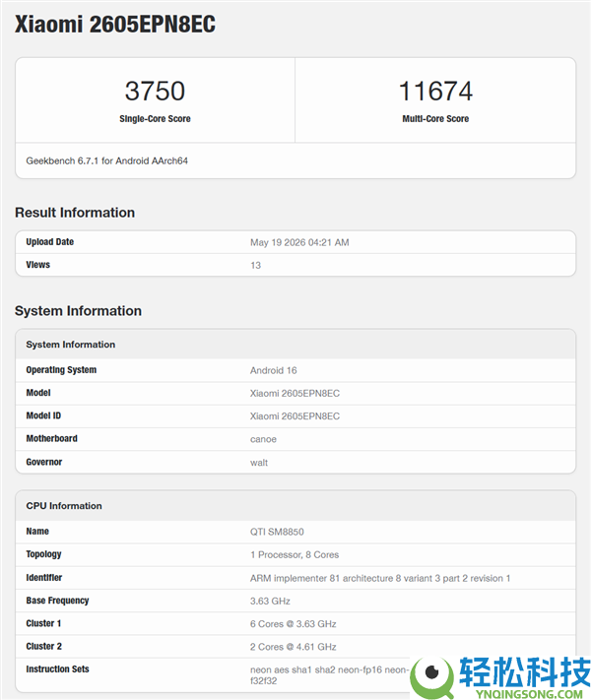Select the motherboard value canoe
The image size is (591, 700).
(263, 439)
